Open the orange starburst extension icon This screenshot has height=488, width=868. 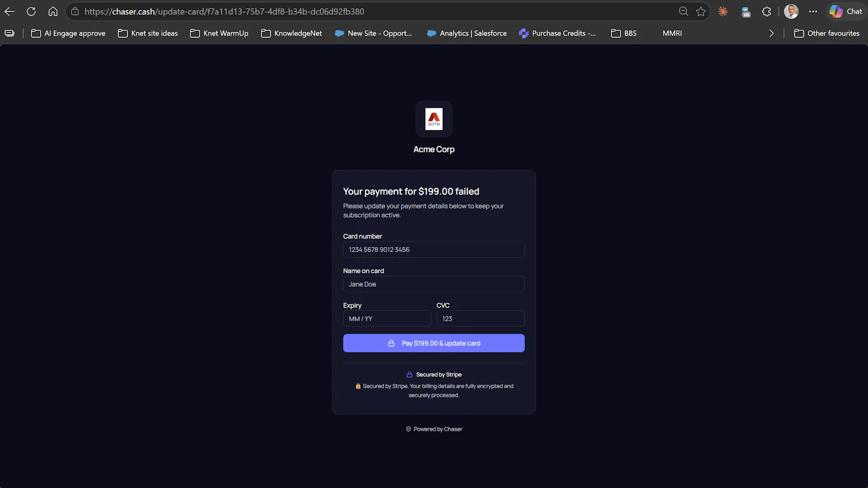(x=723, y=11)
